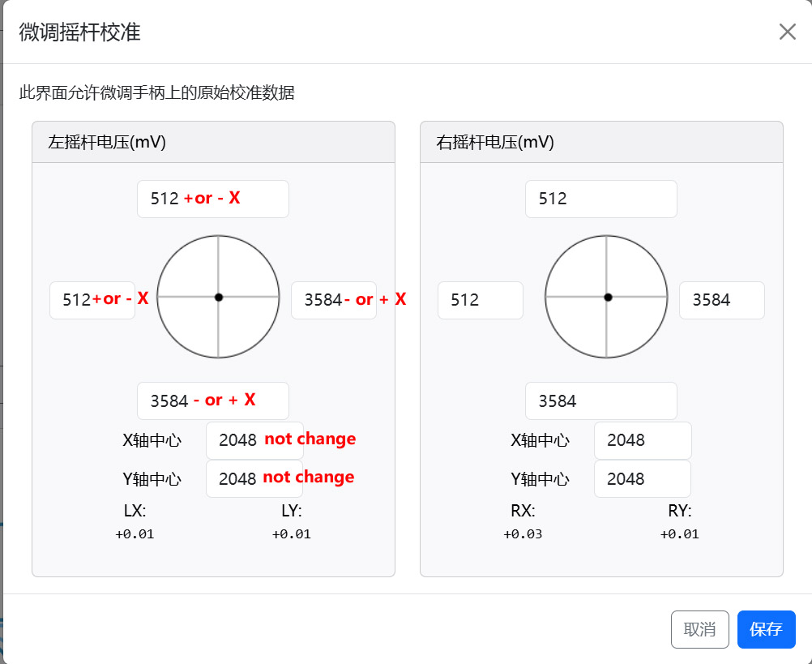Click the 右摇杆电压(mV) panel header

pyautogui.click(x=601, y=142)
